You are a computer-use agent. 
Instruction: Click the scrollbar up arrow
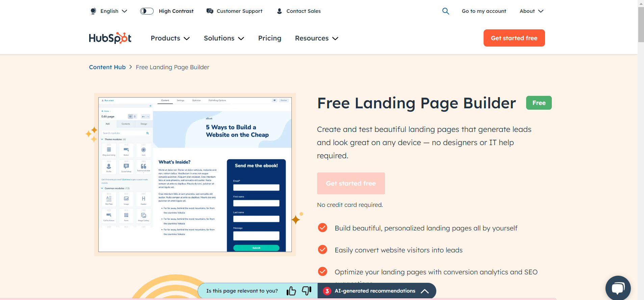click(641, 3)
